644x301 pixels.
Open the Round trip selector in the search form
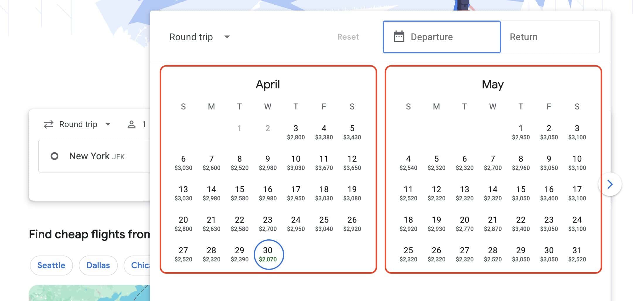pyautogui.click(x=78, y=124)
